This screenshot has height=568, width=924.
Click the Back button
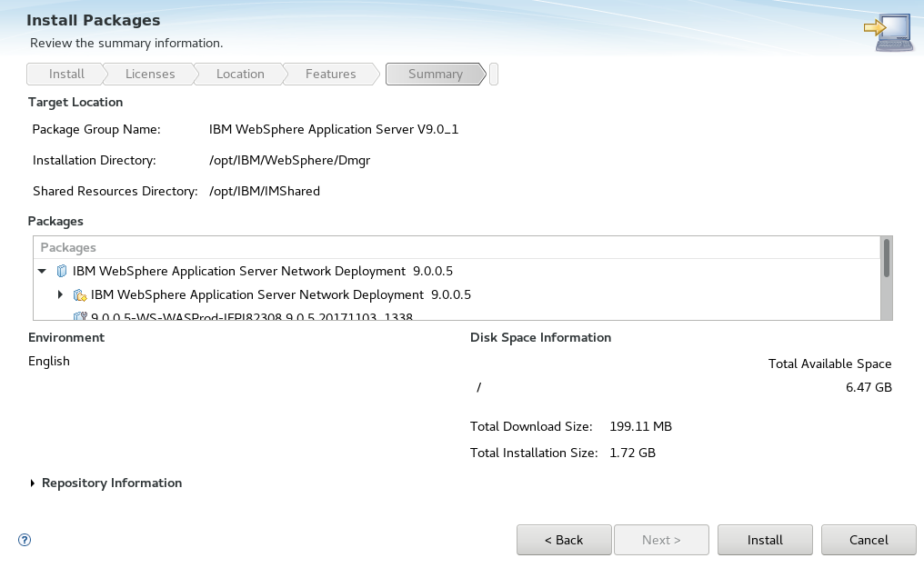click(x=564, y=540)
